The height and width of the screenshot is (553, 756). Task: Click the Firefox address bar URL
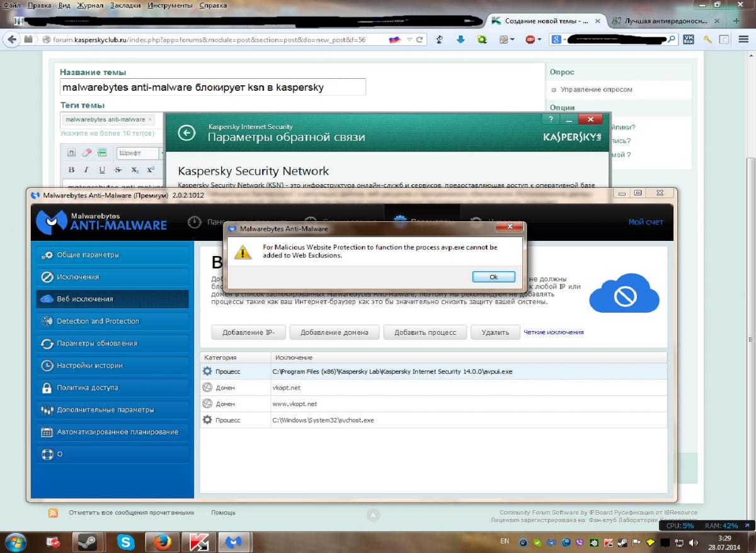pos(209,39)
